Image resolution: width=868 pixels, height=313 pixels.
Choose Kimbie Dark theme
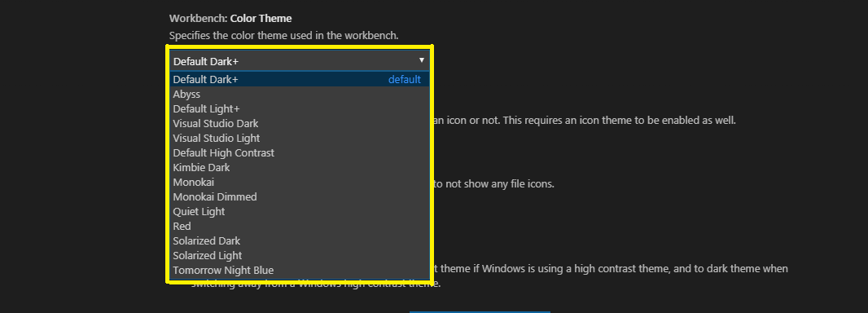(299, 167)
